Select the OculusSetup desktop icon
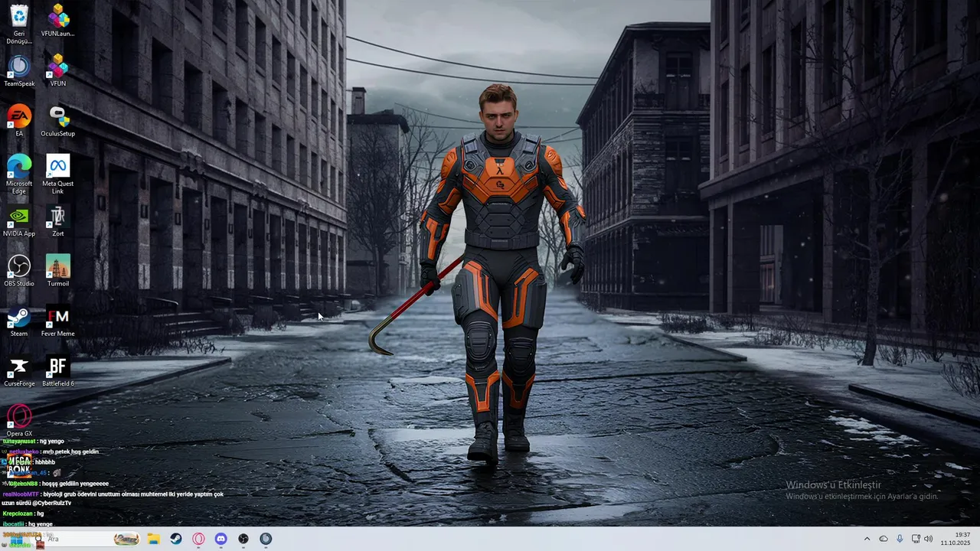Screen dimensions: 980x551 point(57,121)
